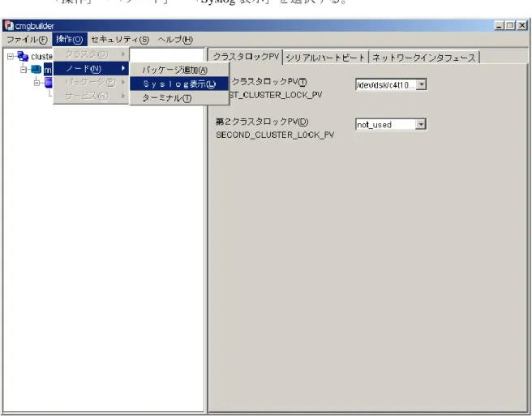Click the greyed パッケージ(P) menu item
532x416 pixels.
pyautogui.click(x=92, y=82)
